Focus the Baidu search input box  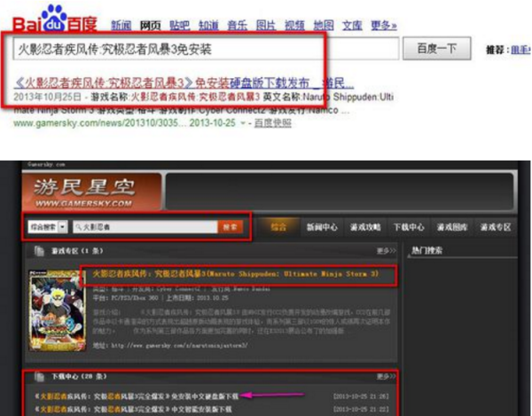pyautogui.click(x=206, y=49)
